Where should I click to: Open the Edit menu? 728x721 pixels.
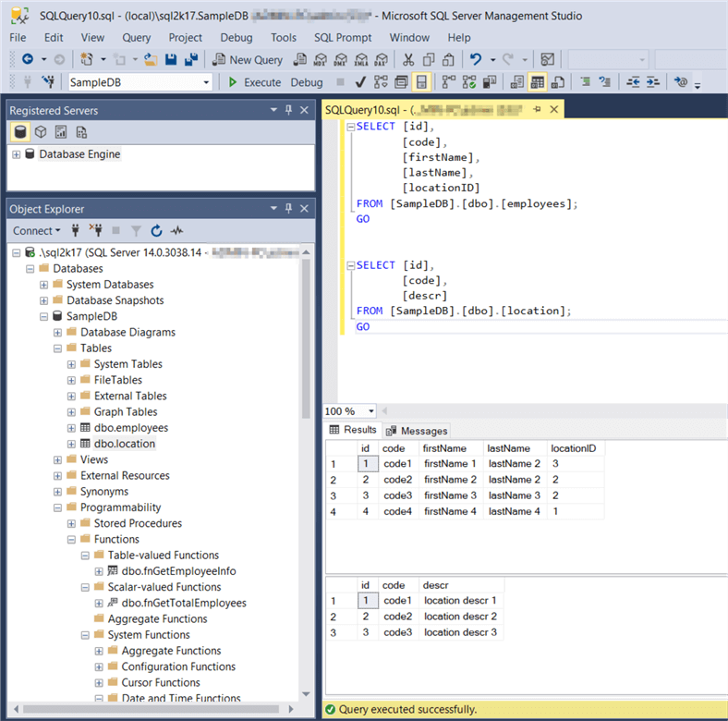click(x=54, y=38)
